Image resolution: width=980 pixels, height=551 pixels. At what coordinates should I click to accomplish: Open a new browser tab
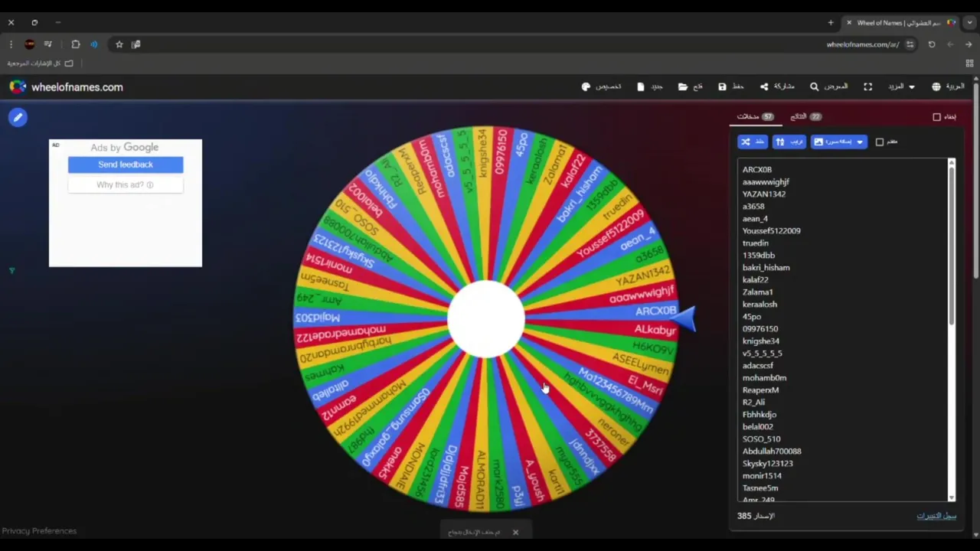(831, 23)
